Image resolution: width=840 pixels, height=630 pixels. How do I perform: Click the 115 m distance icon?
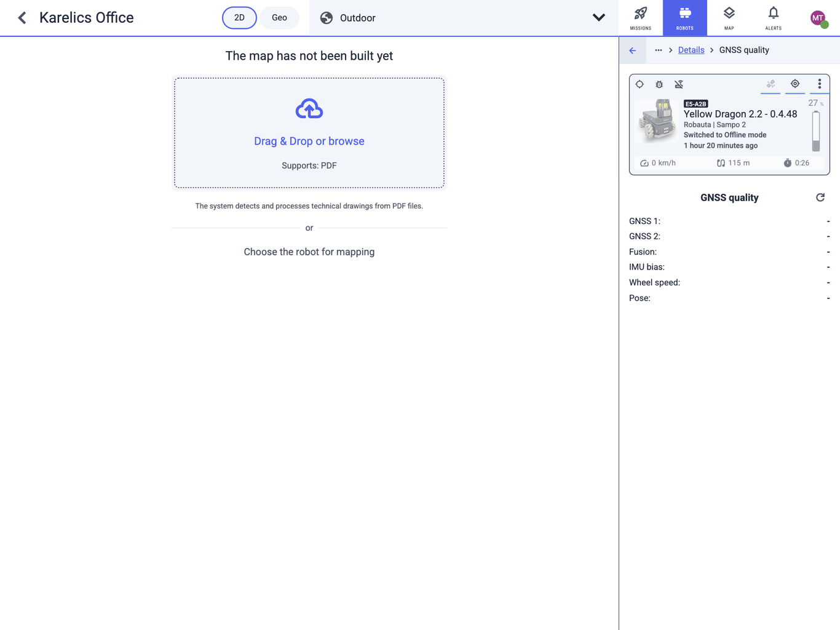[x=721, y=163]
